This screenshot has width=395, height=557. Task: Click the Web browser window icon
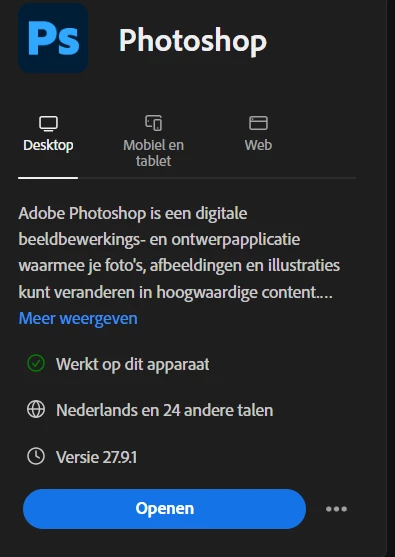coord(258,123)
